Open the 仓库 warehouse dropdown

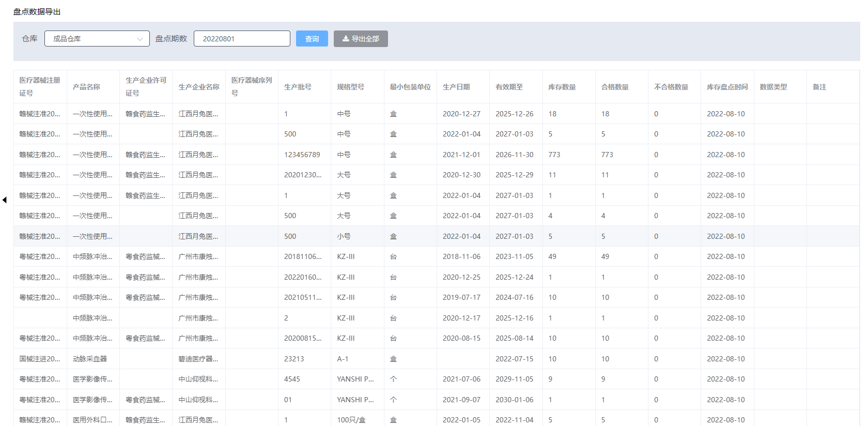[x=97, y=39]
